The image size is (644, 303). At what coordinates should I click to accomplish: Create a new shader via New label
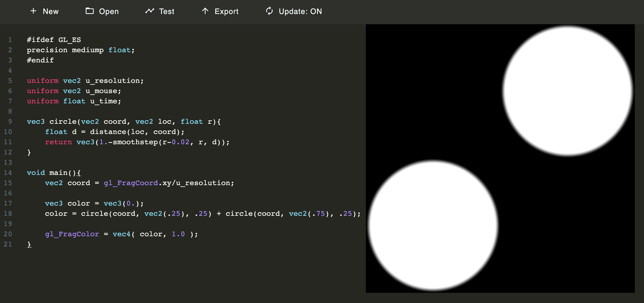coord(51,11)
